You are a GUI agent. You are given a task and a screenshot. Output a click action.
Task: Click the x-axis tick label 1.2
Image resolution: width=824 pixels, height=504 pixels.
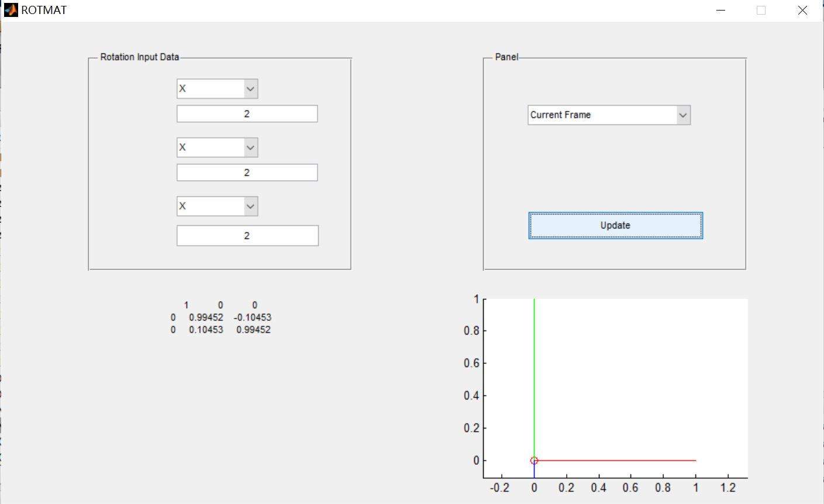[x=728, y=488]
